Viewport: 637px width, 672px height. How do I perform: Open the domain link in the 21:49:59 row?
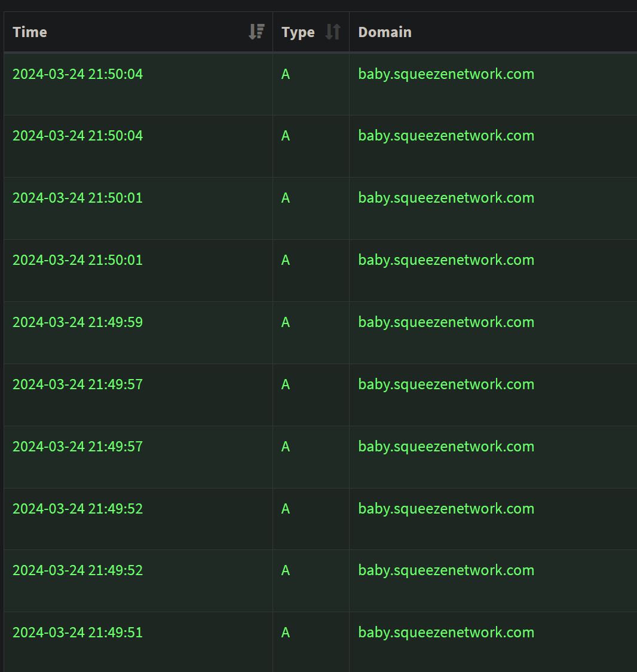point(446,322)
